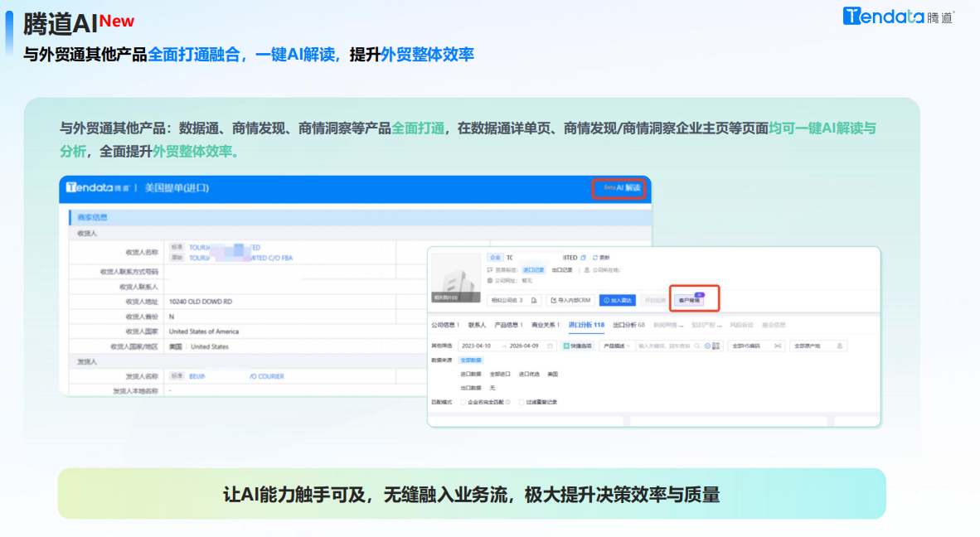Click the 更新 refresh icon
The width and height of the screenshot is (980, 537).
[595, 258]
